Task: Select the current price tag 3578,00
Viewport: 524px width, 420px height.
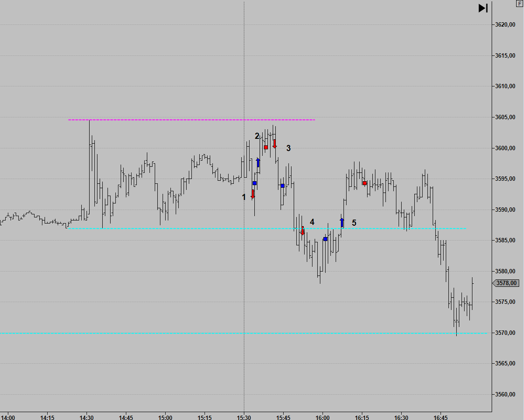Action: [506, 283]
